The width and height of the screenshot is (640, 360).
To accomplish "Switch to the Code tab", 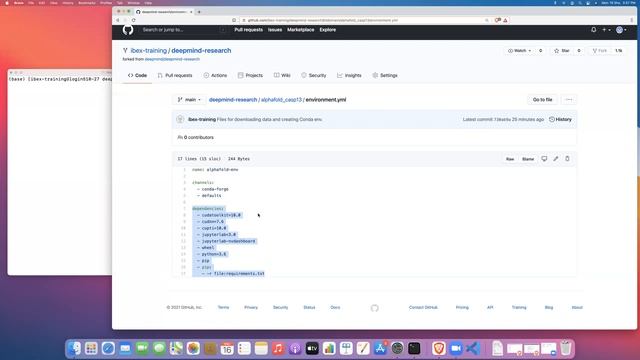I will coord(137,76).
